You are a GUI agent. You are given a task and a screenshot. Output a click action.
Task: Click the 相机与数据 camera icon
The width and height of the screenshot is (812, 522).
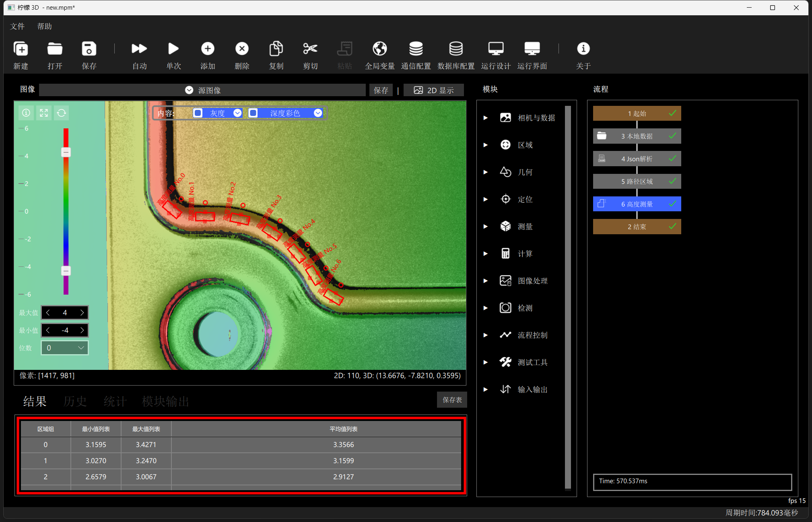point(505,118)
